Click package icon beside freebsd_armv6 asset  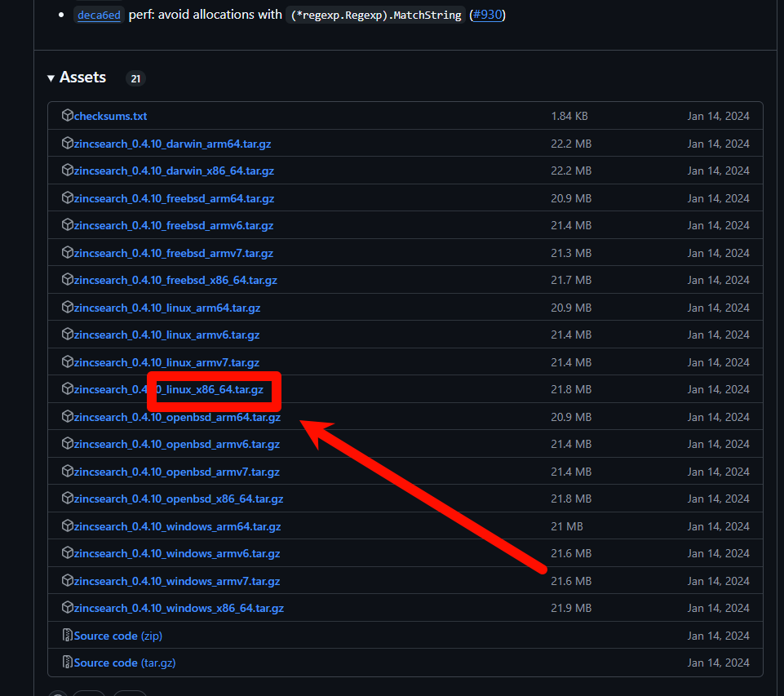(68, 225)
